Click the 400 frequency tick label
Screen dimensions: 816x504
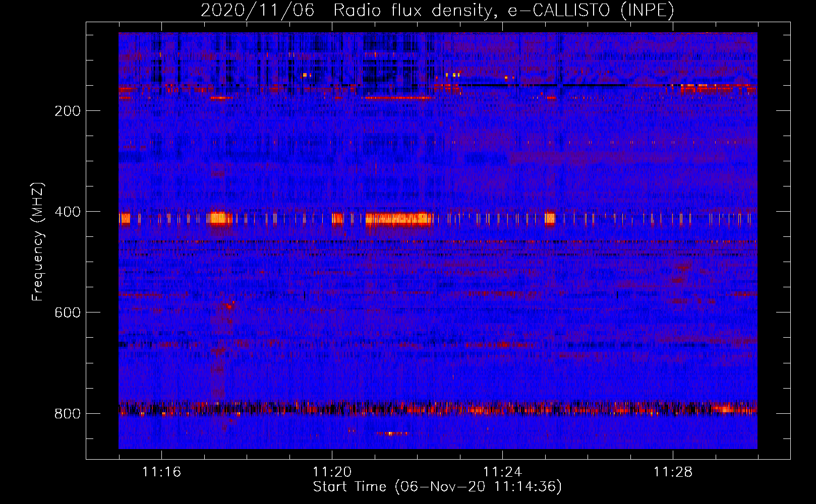coord(68,212)
